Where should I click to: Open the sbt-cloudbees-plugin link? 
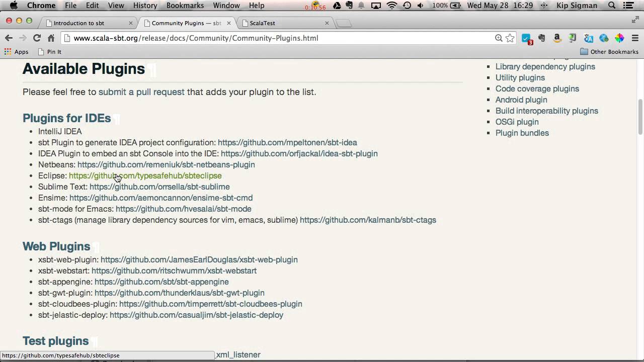coord(211,304)
